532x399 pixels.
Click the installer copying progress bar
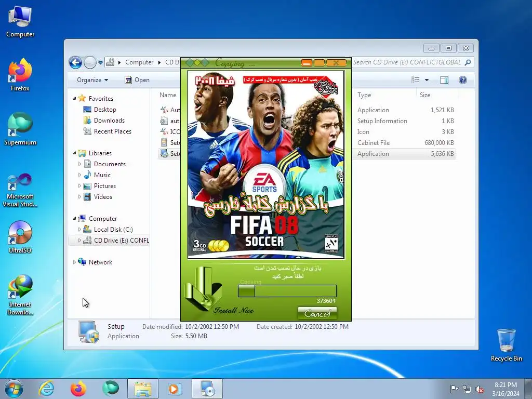click(x=287, y=291)
